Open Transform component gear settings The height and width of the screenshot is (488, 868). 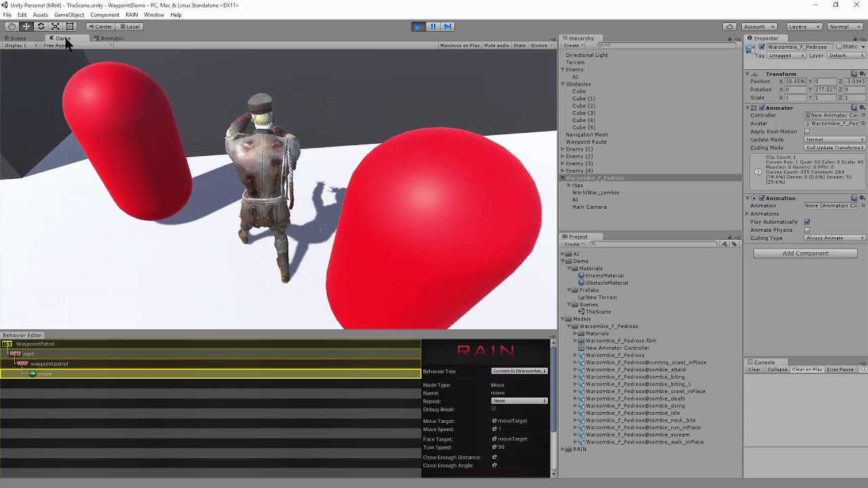[x=863, y=74]
